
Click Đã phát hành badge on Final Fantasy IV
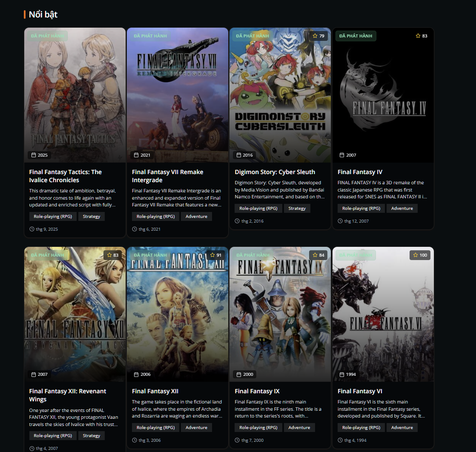click(x=356, y=36)
